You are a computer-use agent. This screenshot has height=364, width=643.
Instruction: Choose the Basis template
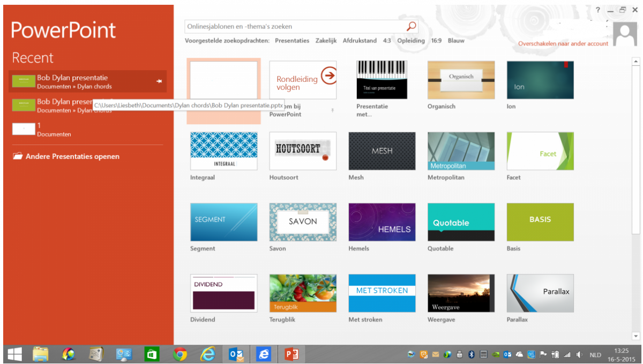pos(540,222)
